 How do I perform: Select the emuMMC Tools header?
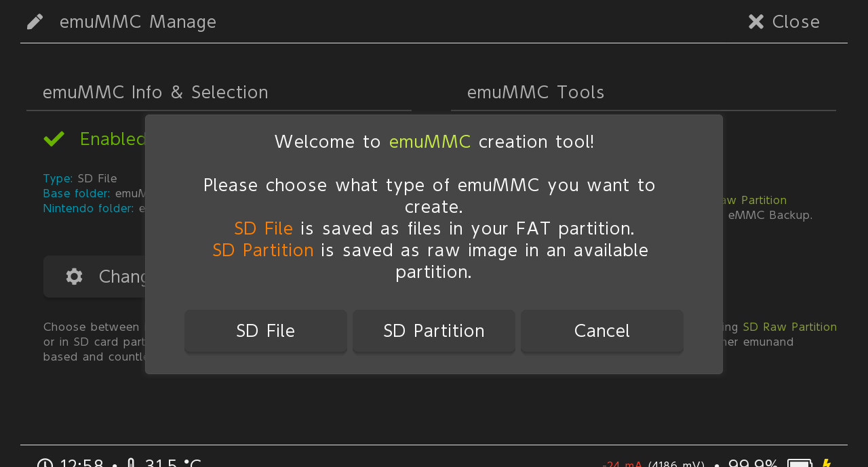click(536, 92)
